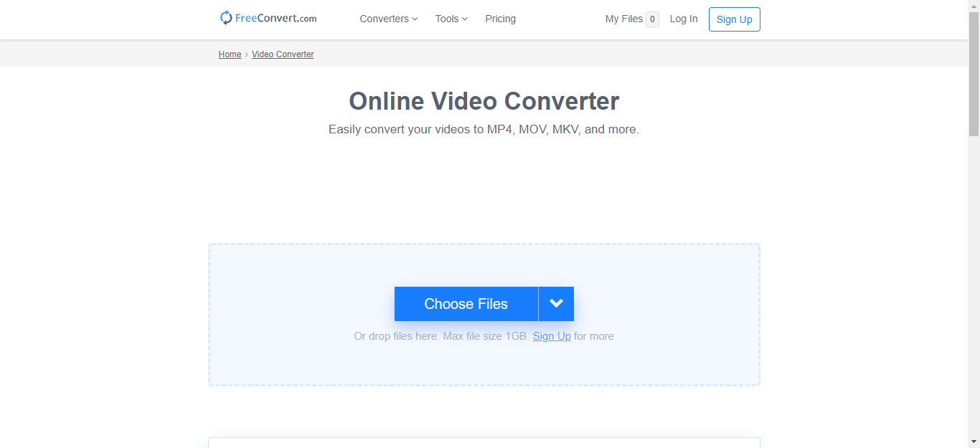Image resolution: width=980 pixels, height=448 pixels.
Task: Click the FreeConvert.com brand name text
Action: [276, 19]
